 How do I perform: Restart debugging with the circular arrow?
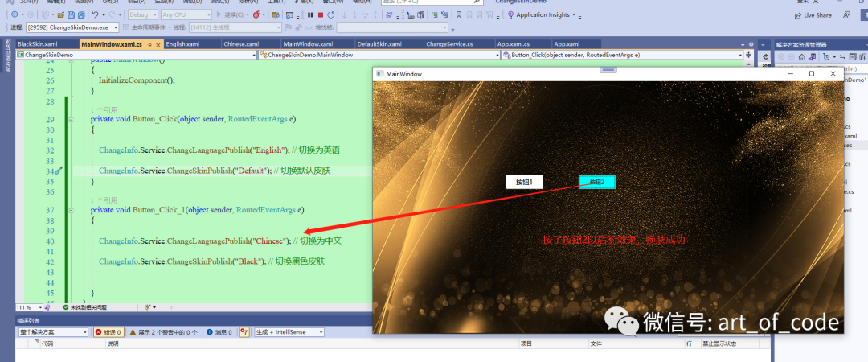(x=331, y=15)
